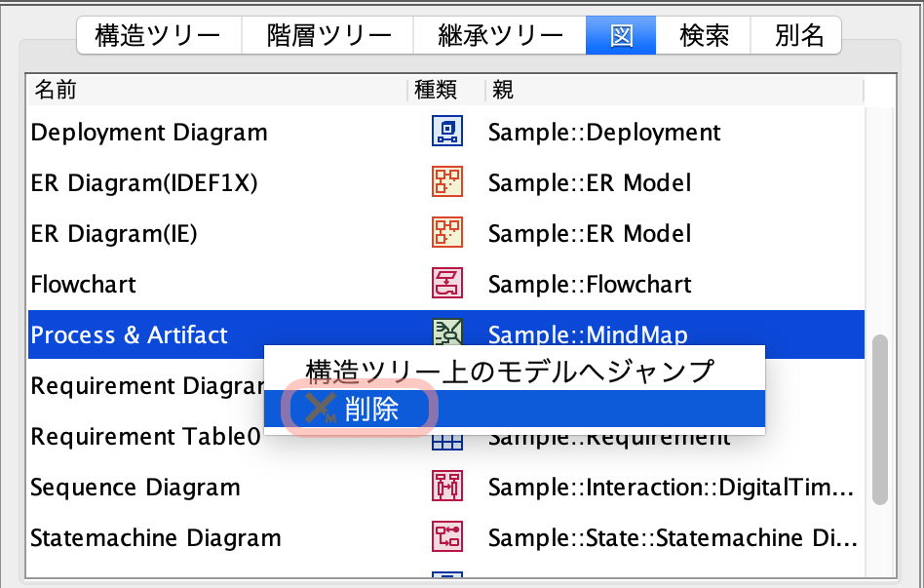Select the 図 tab

[x=621, y=35]
